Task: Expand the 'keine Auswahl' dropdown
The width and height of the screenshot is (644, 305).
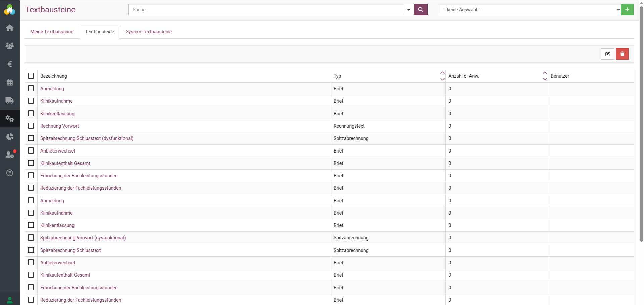Action: (529, 10)
